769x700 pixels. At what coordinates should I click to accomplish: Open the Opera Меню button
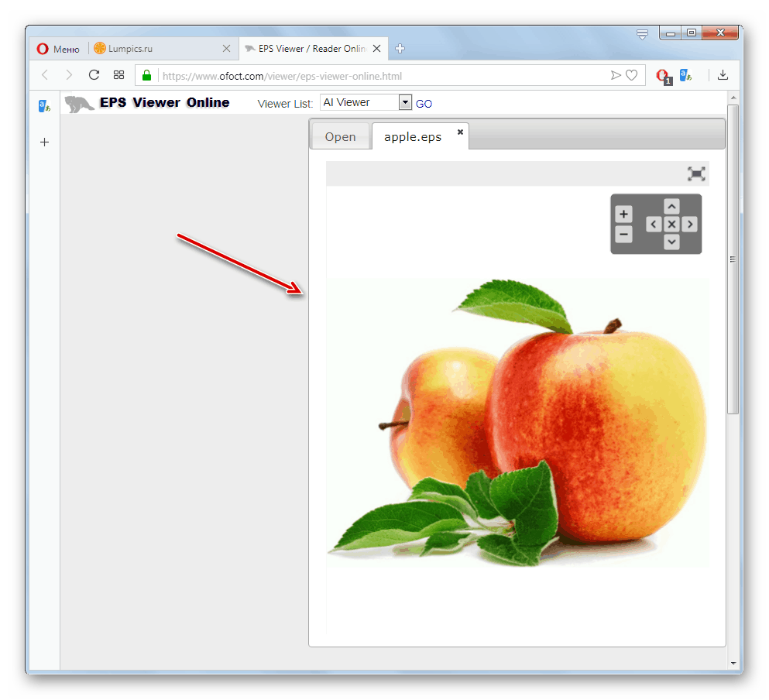58,49
